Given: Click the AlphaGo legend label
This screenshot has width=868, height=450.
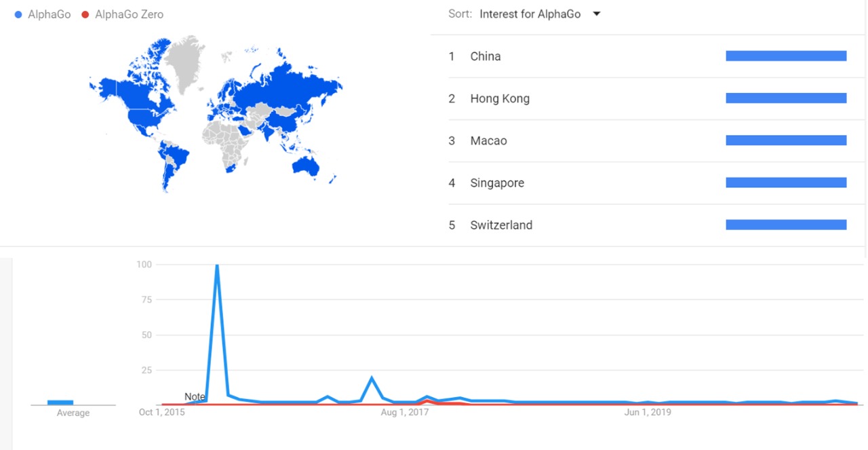Looking at the screenshot, I should pyautogui.click(x=49, y=14).
